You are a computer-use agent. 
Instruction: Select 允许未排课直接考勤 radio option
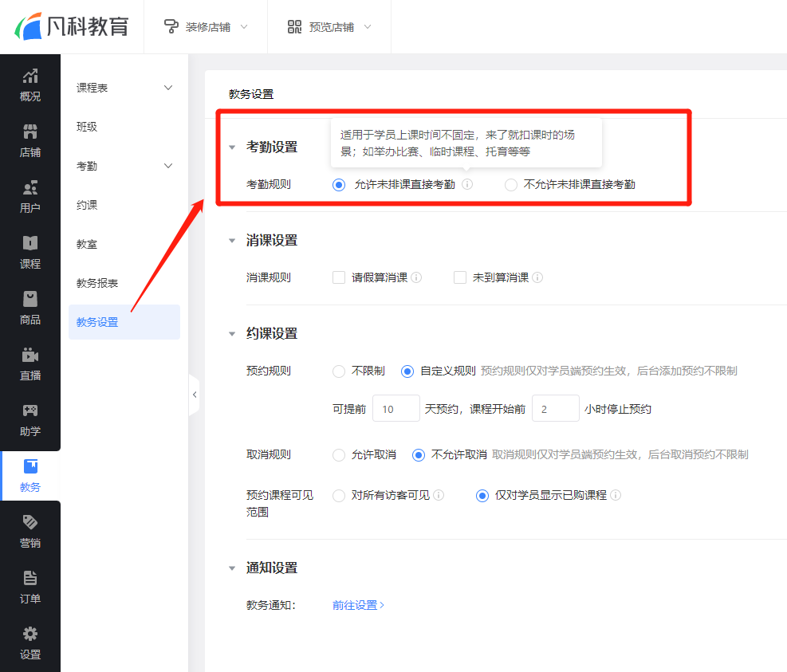click(339, 185)
